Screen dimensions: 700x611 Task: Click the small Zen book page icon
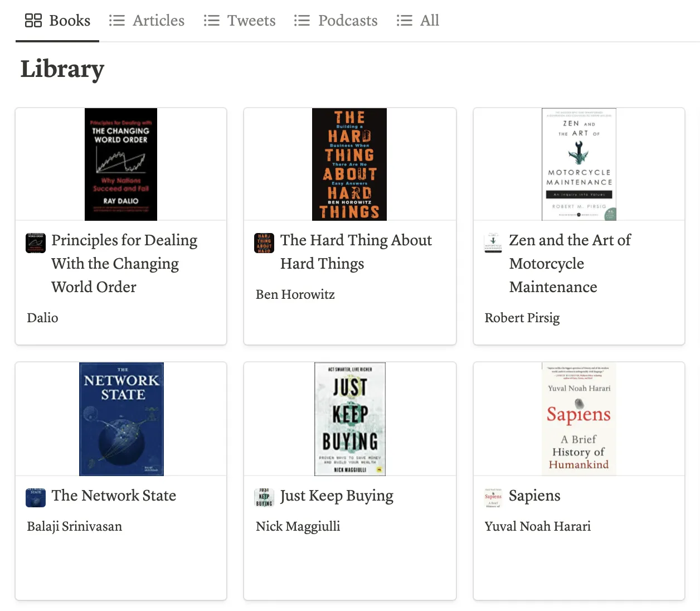tap(493, 243)
